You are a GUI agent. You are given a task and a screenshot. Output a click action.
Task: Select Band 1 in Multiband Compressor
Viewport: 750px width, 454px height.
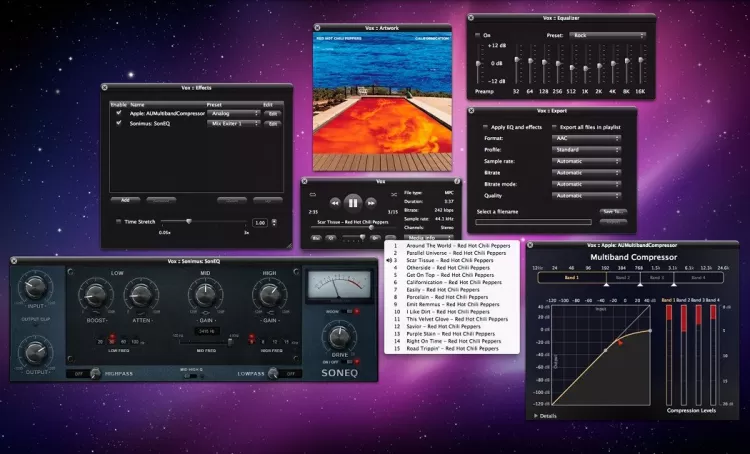point(570,277)
